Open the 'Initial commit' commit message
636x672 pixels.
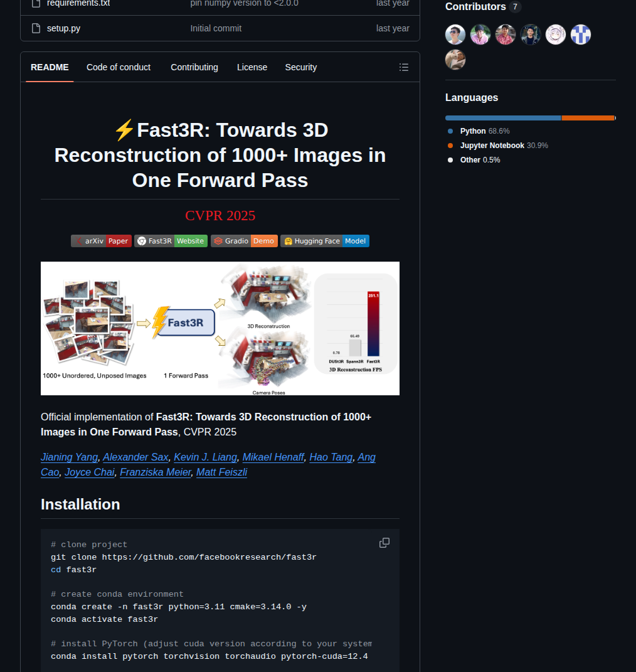[x=216, y=28]
